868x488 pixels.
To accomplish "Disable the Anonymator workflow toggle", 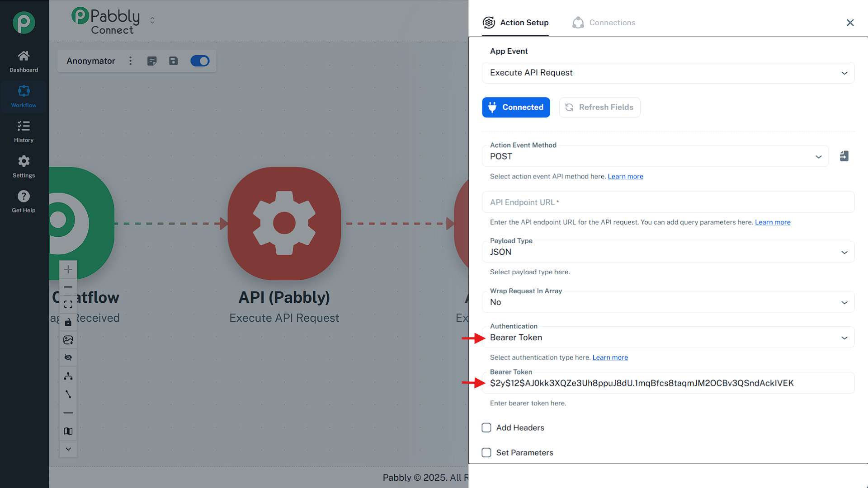I will coord(200,61).
